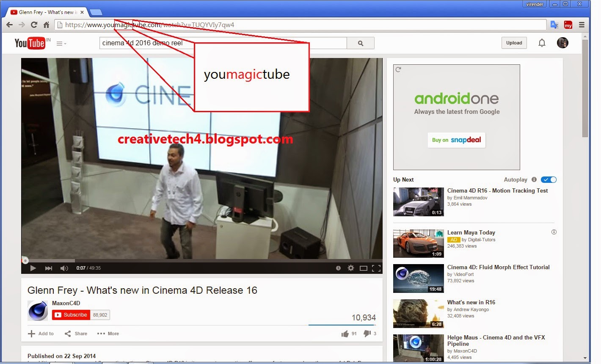Reload the page with refresh icon
Image resolution: width=601 pixels, height=364 pixels.
pyautogui.click(x=34, y=25)
